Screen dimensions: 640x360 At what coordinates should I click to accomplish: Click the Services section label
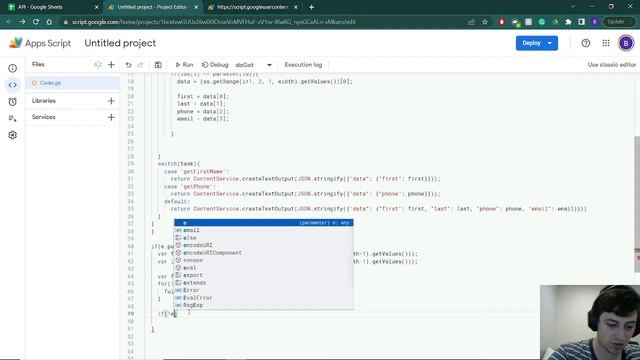point(44,117)
